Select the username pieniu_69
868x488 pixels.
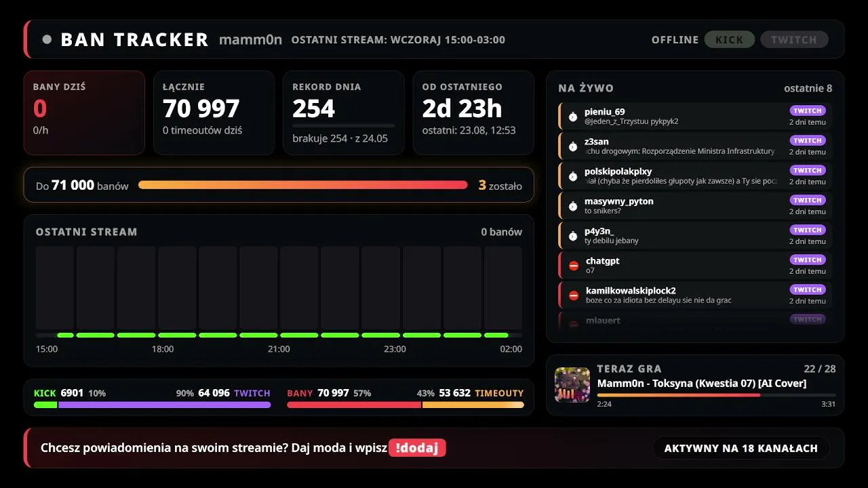pos(605,112)
